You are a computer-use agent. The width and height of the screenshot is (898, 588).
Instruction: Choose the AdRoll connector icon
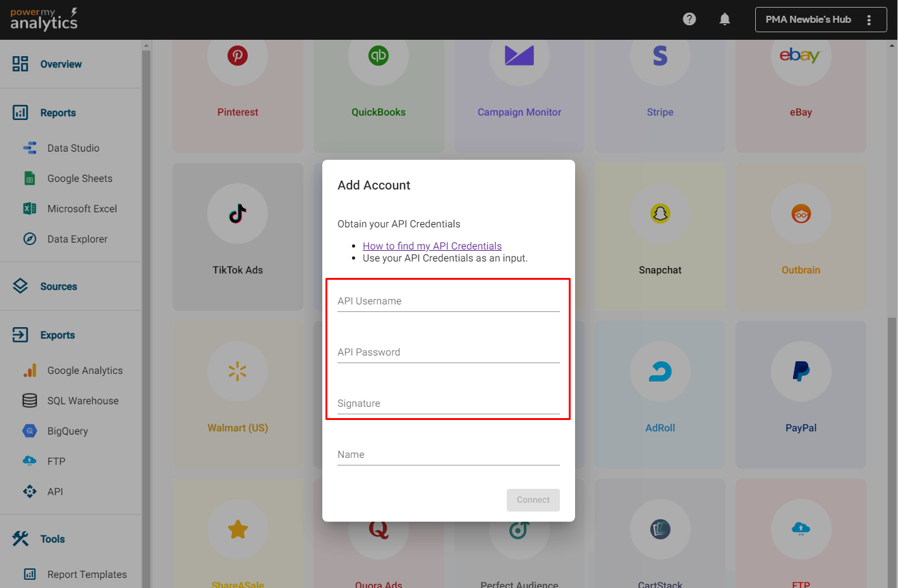[660, 371]
